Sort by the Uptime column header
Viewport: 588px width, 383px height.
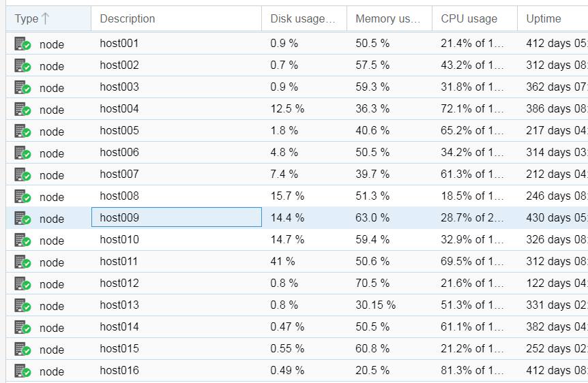click(544, 19)
